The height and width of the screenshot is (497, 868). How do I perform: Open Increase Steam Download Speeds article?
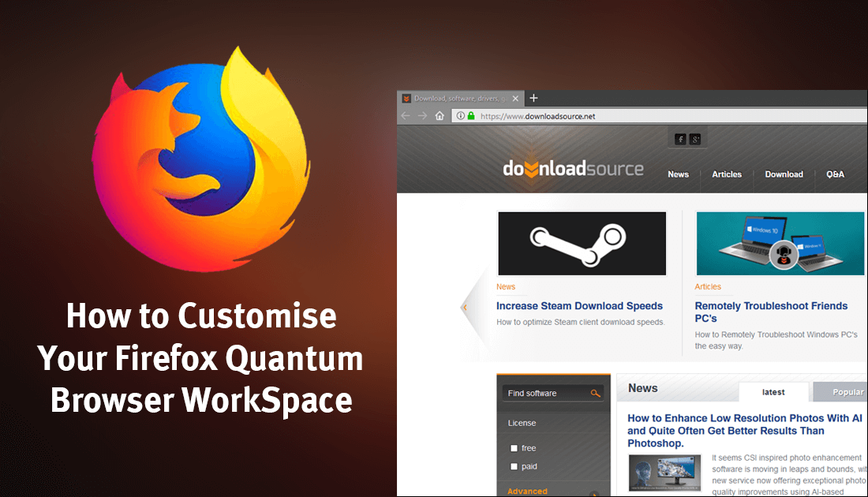(x=579, y=306)
